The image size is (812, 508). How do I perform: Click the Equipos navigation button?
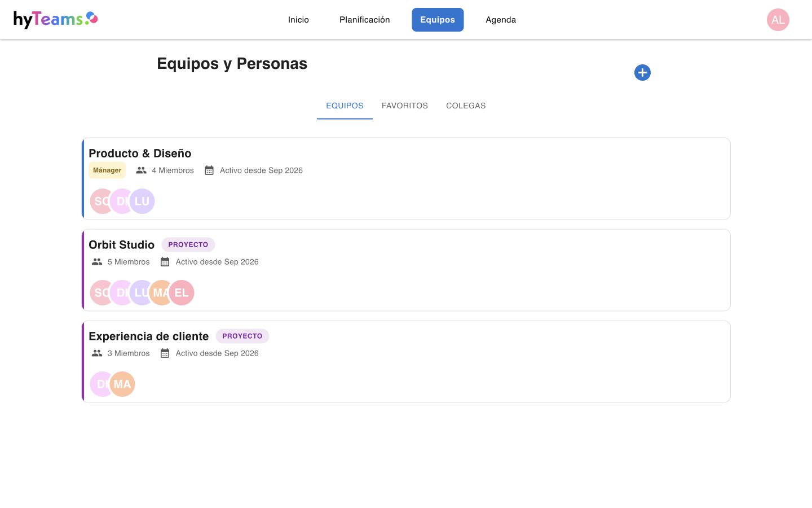tap(438, 20)
